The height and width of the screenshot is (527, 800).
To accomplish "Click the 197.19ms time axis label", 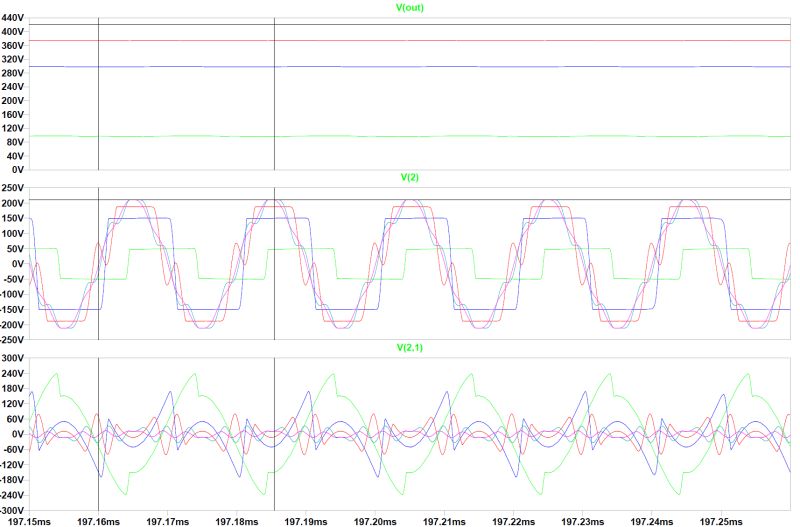I will (306, 521).
